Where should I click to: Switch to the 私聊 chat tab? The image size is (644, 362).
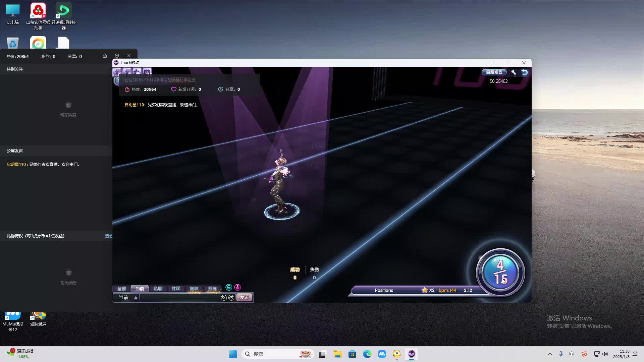coord(158,289)
